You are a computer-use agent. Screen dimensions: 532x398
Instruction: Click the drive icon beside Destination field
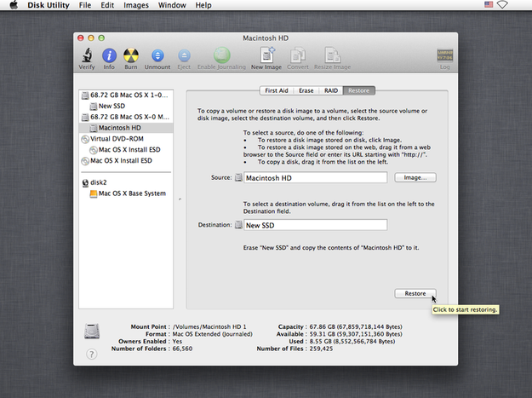239,225
